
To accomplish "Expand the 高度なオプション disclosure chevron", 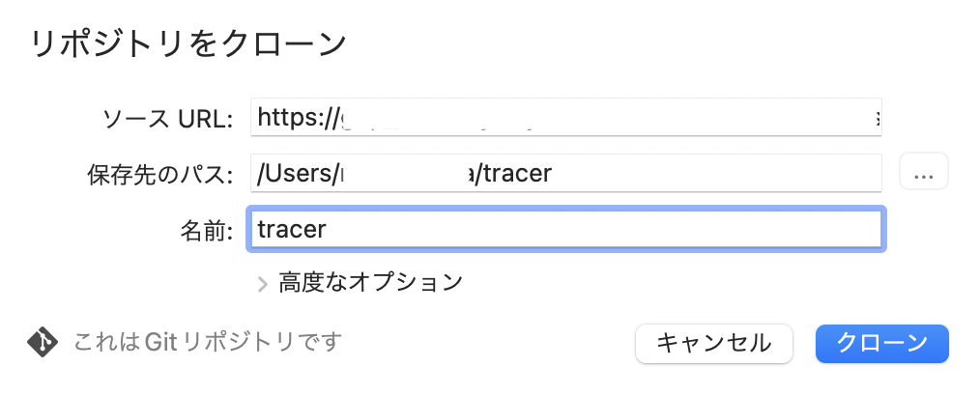I will click(x=262, y=283).
